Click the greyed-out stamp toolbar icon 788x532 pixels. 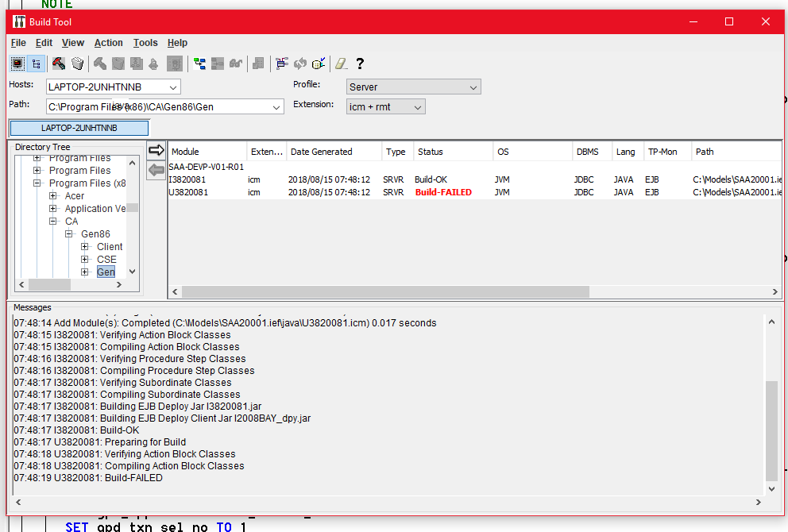tap(154, 64)
